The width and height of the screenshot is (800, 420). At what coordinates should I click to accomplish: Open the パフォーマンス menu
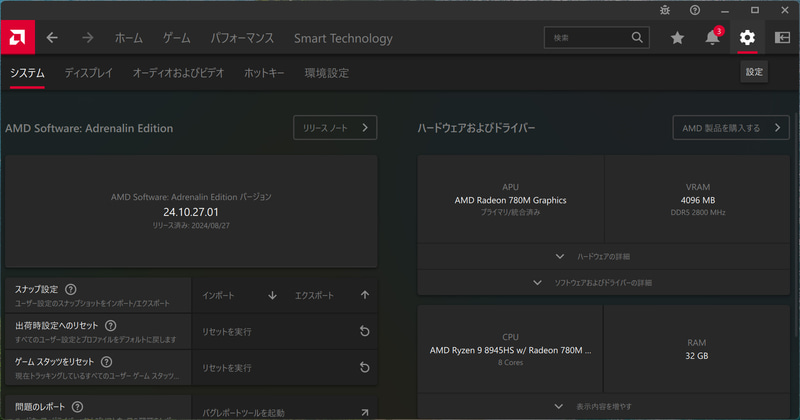pos(242,38)
